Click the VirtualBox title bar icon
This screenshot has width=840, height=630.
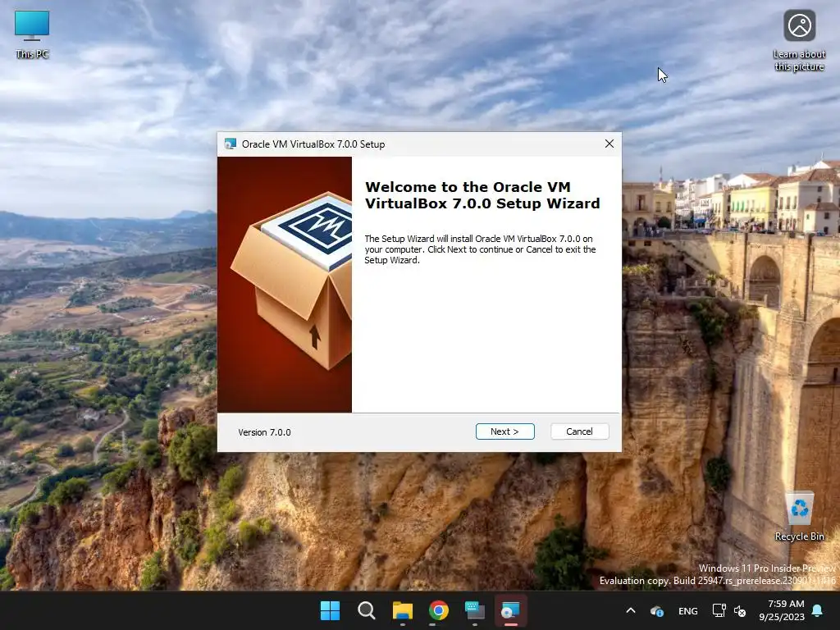(x=231, y=144)
